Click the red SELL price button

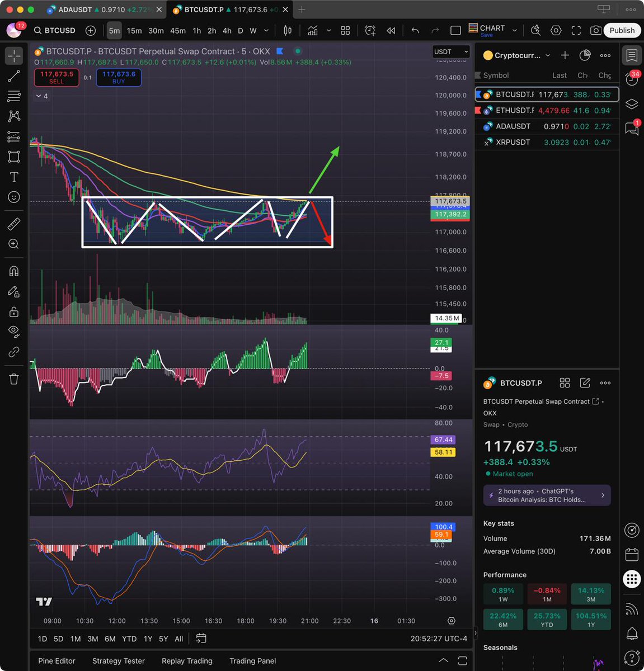coord(57,78)
